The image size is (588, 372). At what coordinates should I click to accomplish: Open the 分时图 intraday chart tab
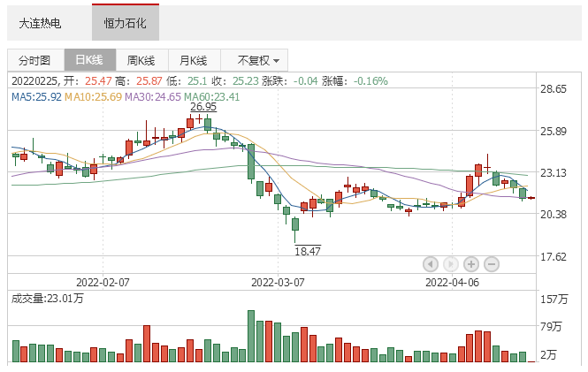[35, 60]
